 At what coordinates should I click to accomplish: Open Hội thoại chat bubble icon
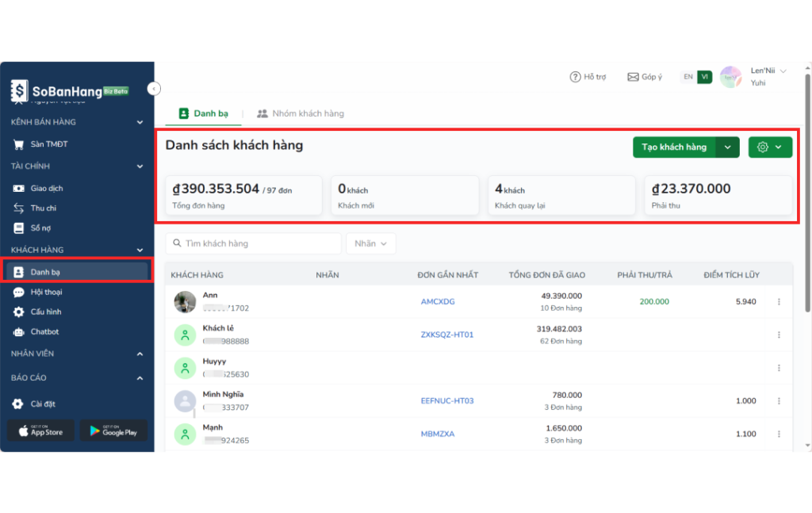point(19,292)
